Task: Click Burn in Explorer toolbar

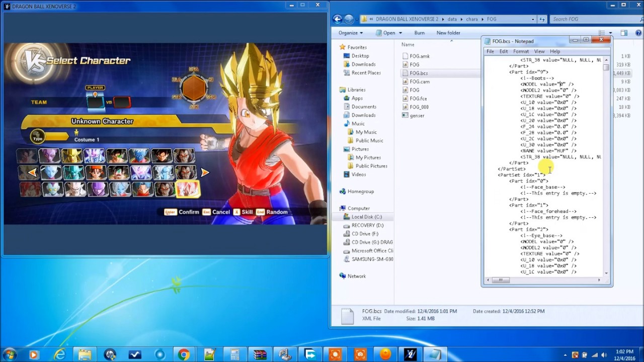Action: pos(419,33)
